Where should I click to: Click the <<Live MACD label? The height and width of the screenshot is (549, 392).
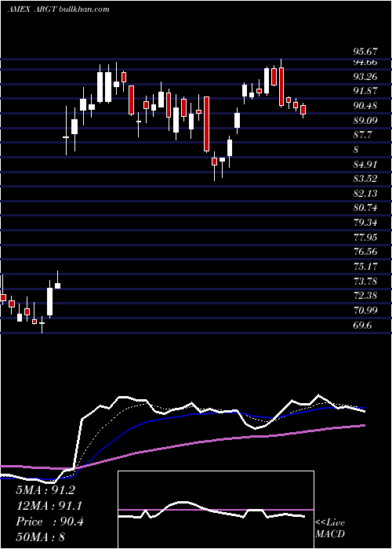point(330,529)
